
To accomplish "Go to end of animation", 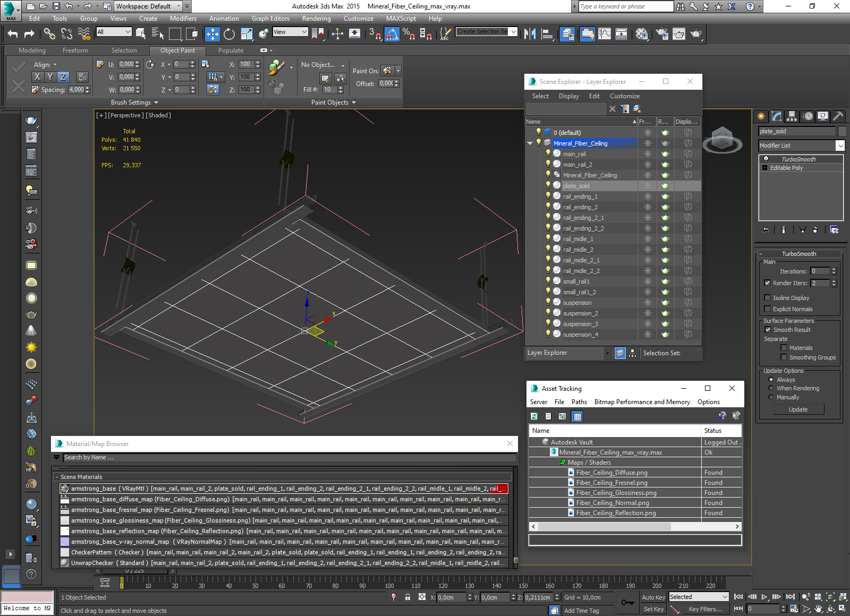I will point(790,597).
